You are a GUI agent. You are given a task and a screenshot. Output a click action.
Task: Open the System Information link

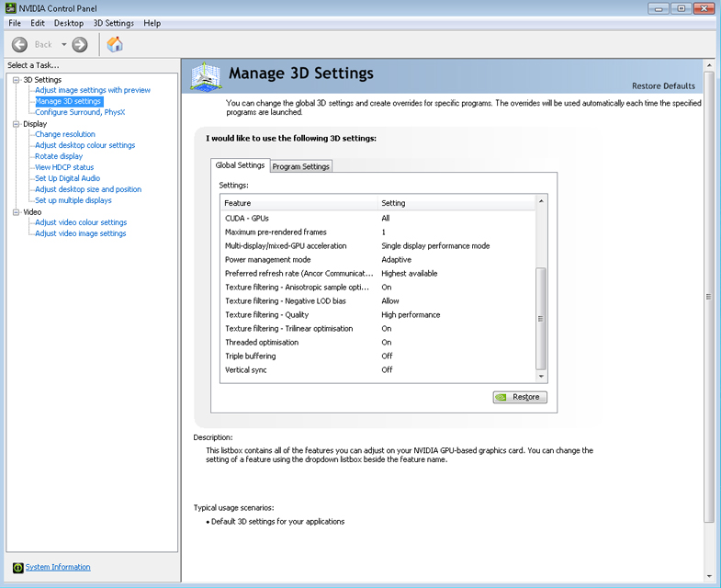(58, 567)
